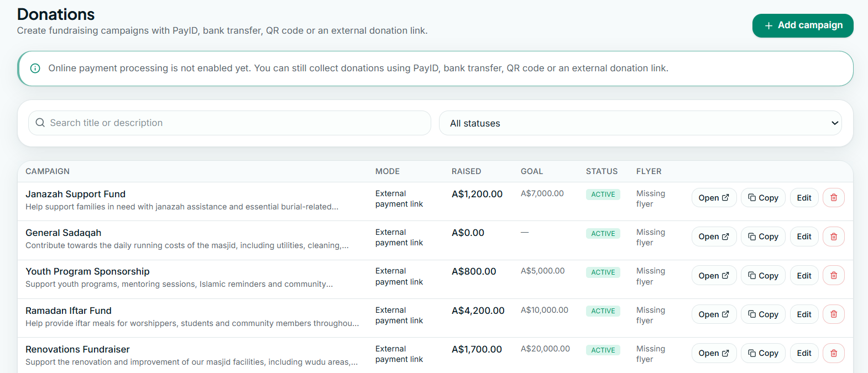Open the General Sadaqah campaign link
The height and width of the screenshot is (373, 868).
pyautogui.click(x=714, y=237)
